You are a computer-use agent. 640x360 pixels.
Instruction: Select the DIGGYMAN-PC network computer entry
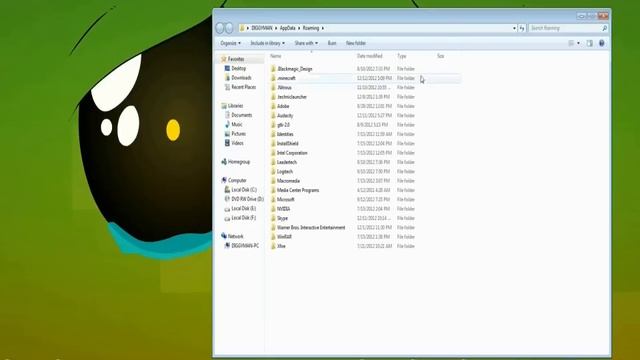pyautogui.click(x=245, y=246)
